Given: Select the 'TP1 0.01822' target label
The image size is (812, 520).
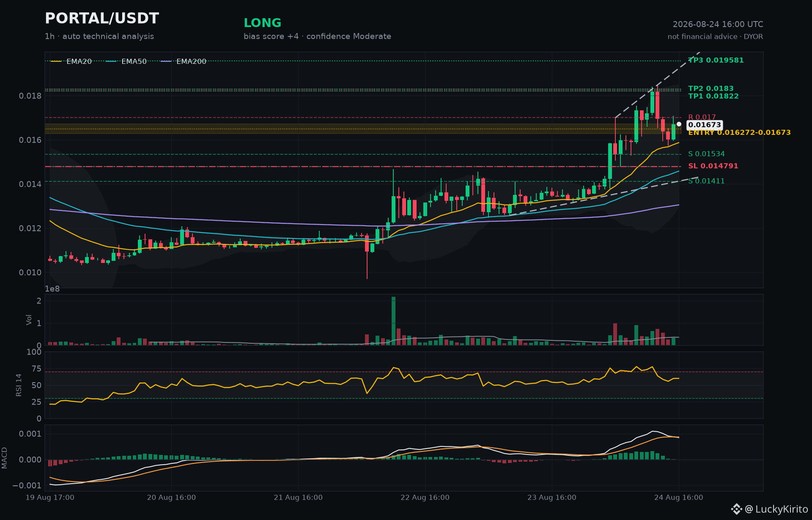Looking at the screenshot, I should [x=713, y=96].
